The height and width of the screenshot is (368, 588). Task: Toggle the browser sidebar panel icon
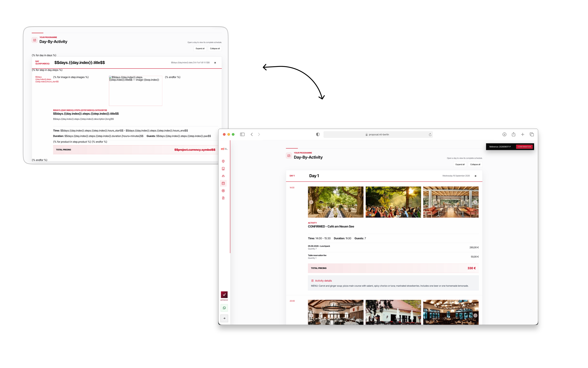coord(242,134)
